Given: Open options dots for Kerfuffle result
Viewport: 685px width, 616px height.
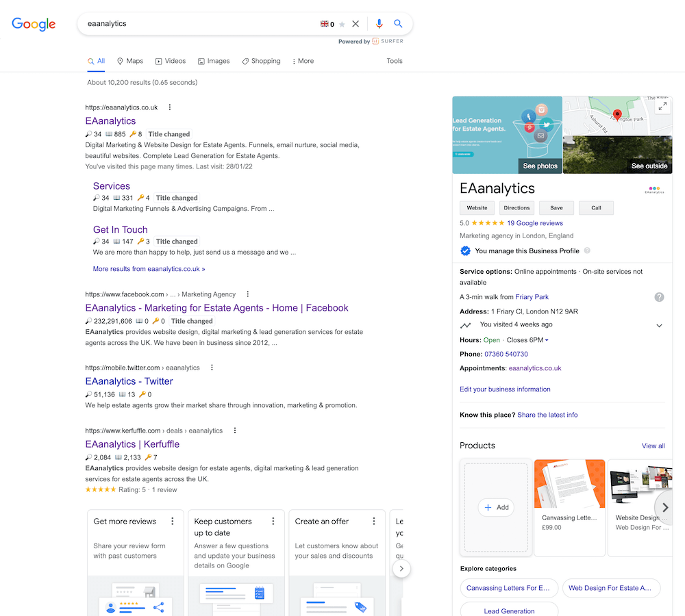Looking at the screenshot, I should [235, 430].
